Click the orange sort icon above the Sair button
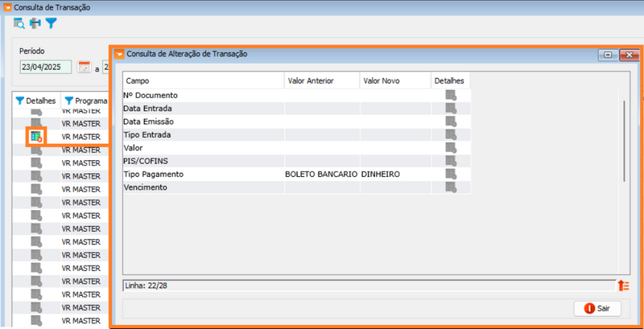The width and height of the screenshot is (644, 329). 622,286
